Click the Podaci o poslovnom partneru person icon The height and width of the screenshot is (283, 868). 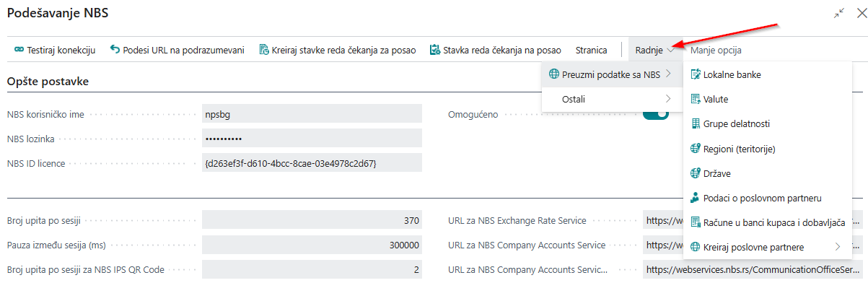(696, 198)
